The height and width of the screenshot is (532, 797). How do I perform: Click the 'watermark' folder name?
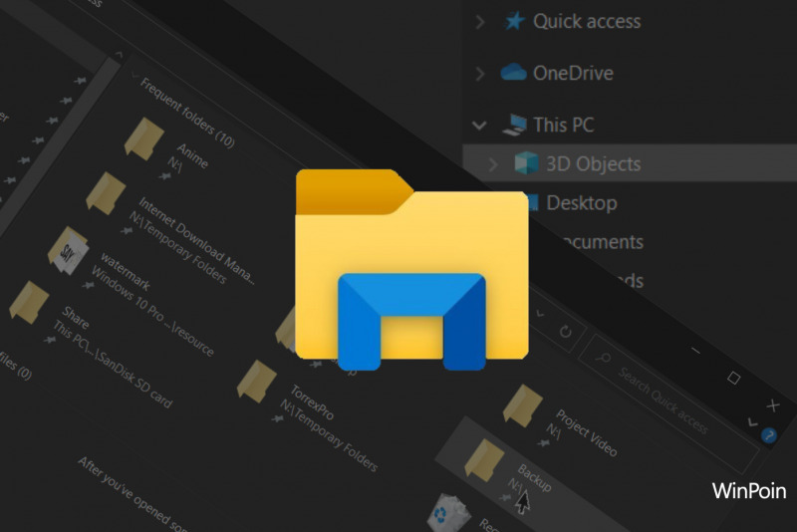pyautogui.click(x=126, y=272)
